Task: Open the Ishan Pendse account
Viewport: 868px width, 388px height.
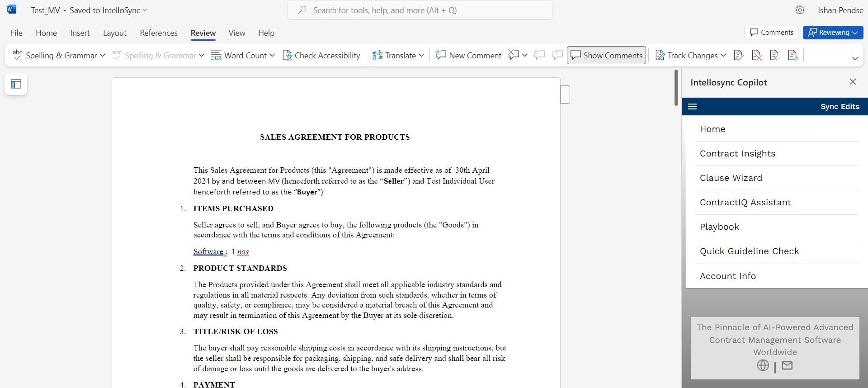Action: click(x=840, y=10)
